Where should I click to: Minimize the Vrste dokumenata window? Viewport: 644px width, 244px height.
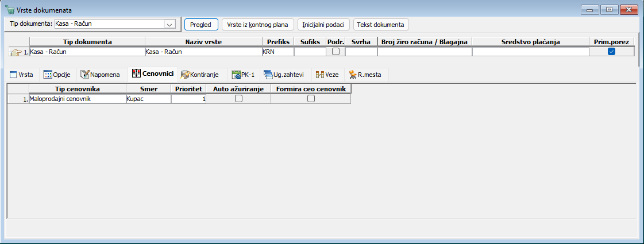590,10
